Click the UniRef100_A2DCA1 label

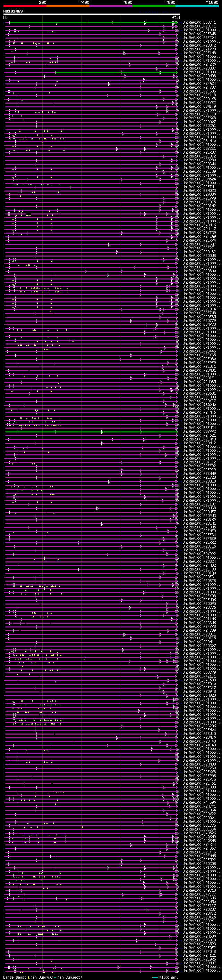click(x=199, y=125)
